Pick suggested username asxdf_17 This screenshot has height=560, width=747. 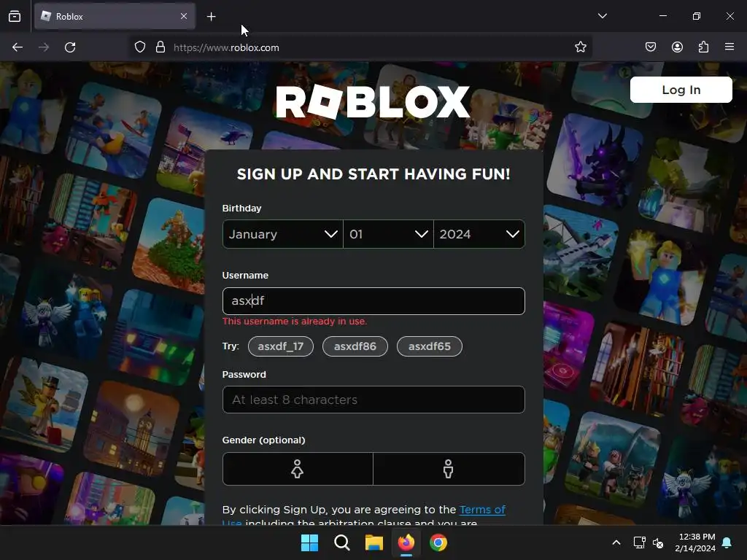tap(281, 346)
